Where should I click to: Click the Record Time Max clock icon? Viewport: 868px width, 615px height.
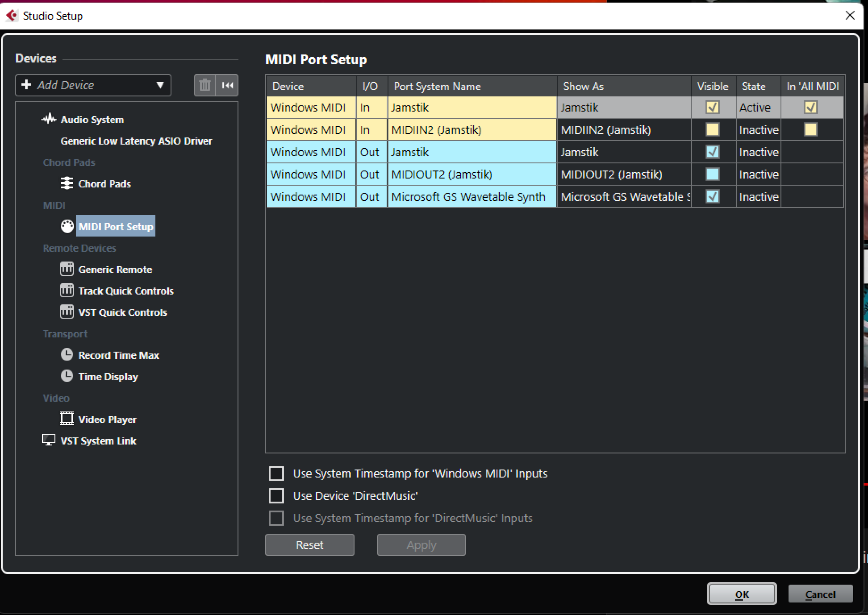point(67,355)
